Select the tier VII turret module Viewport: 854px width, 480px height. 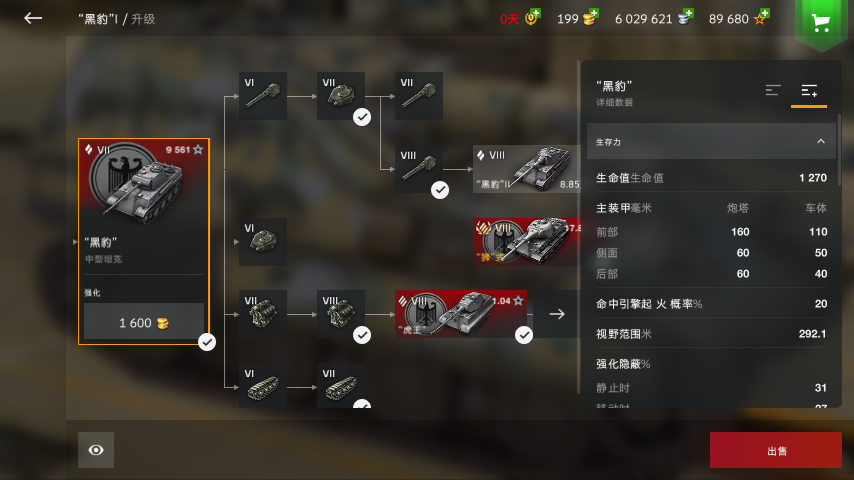click(341, 96)
